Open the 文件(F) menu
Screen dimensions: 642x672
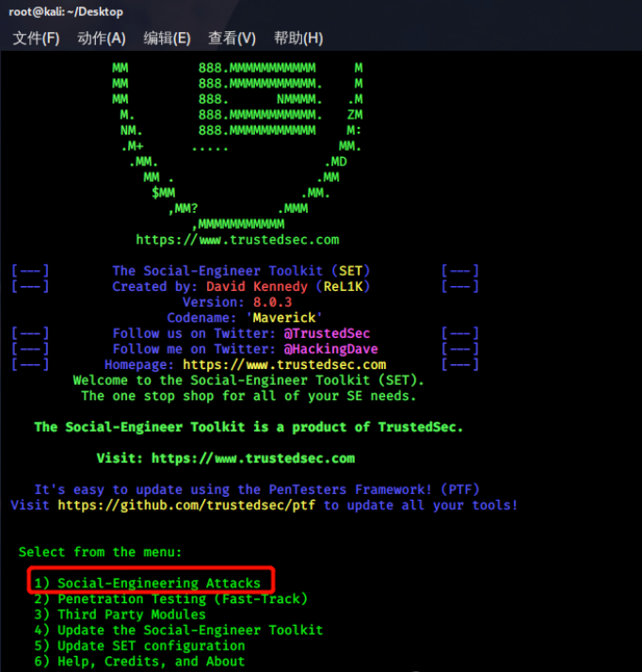(36, 39)
